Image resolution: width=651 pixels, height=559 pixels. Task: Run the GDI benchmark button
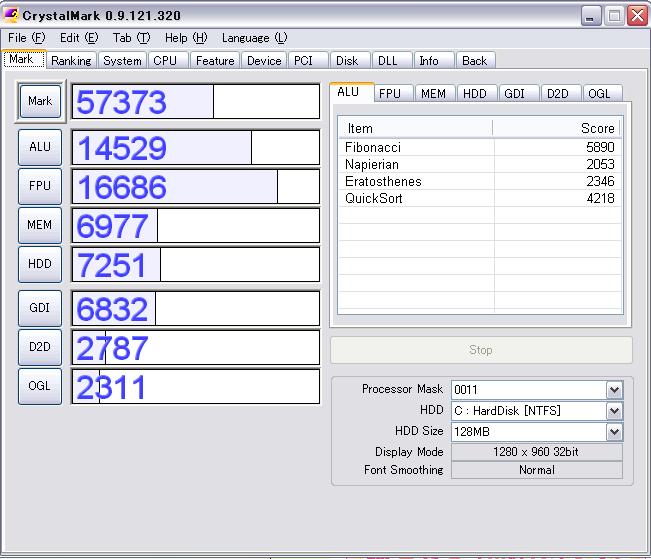coord(40,308)
